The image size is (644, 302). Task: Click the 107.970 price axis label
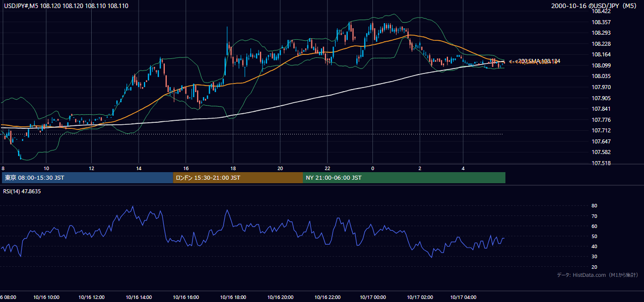tap(602, 87)
